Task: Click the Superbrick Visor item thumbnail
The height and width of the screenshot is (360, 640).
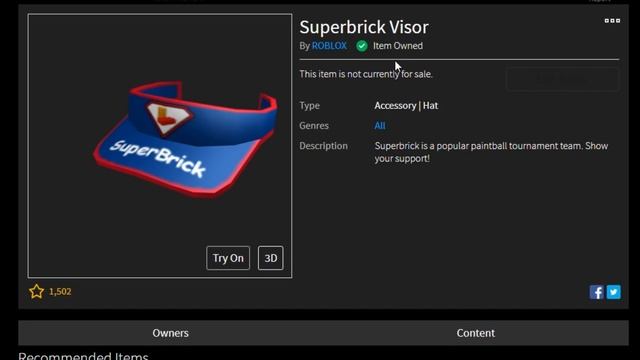Action: click(x=160, y=146)
